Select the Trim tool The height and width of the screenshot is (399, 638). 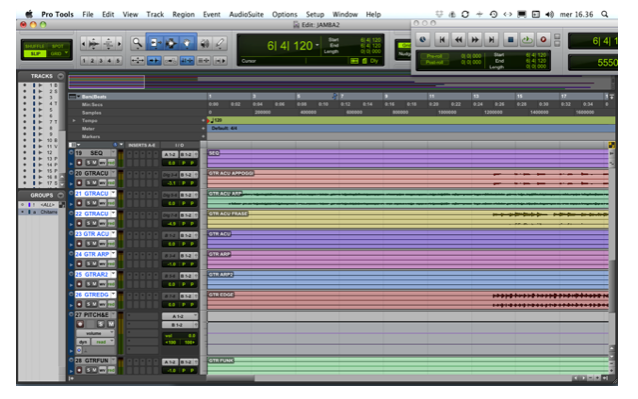154,43
